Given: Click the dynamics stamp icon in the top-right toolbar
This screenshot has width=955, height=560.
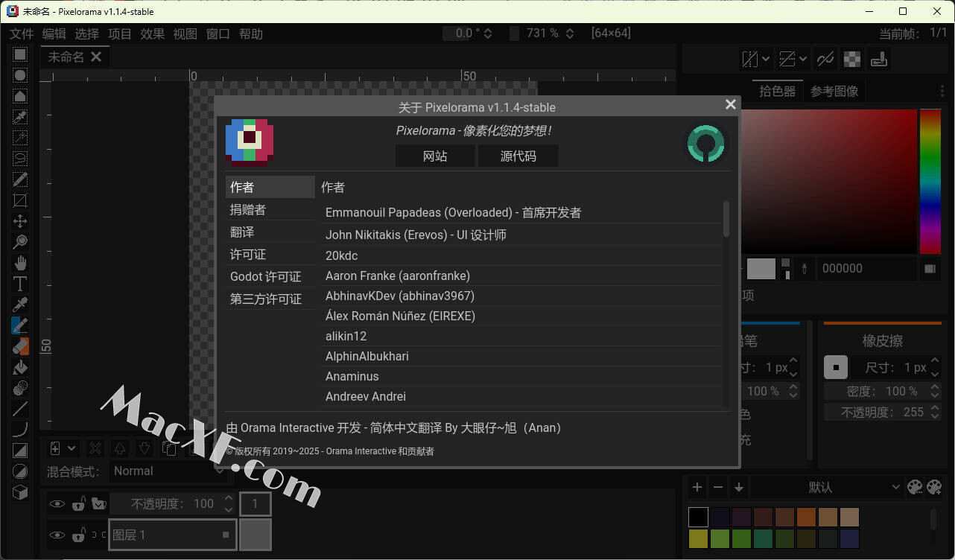Looking at the screenshot, I should [x=879, y=59].
